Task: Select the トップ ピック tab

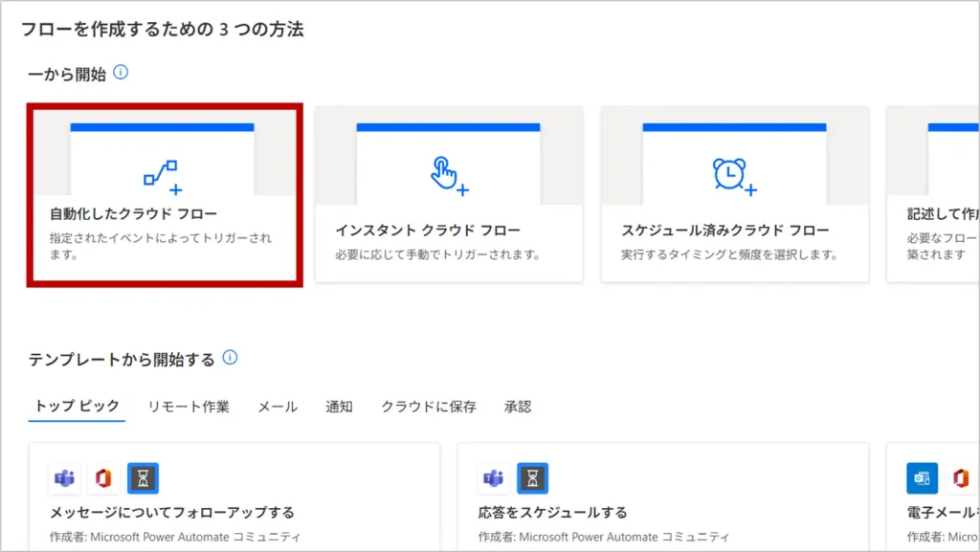Action: [x=78, y=407]
